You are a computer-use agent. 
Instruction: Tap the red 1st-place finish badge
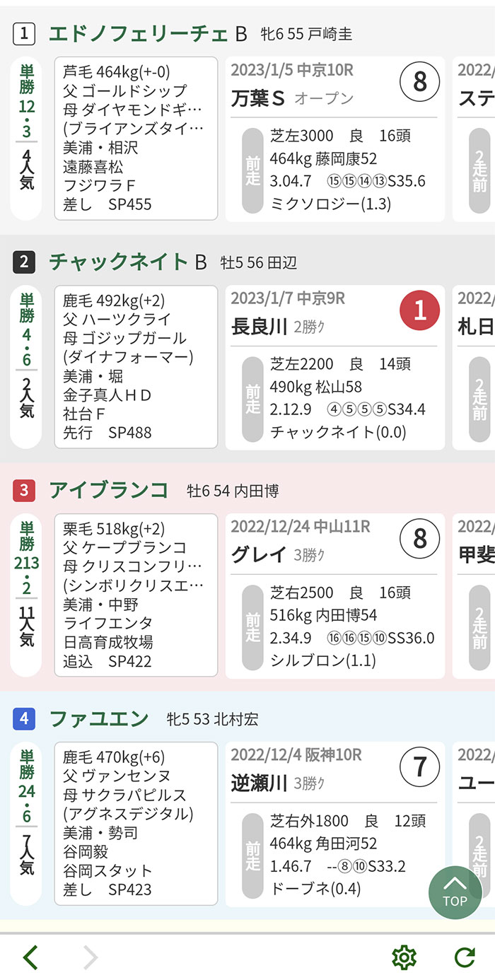[x=420, y=310]
